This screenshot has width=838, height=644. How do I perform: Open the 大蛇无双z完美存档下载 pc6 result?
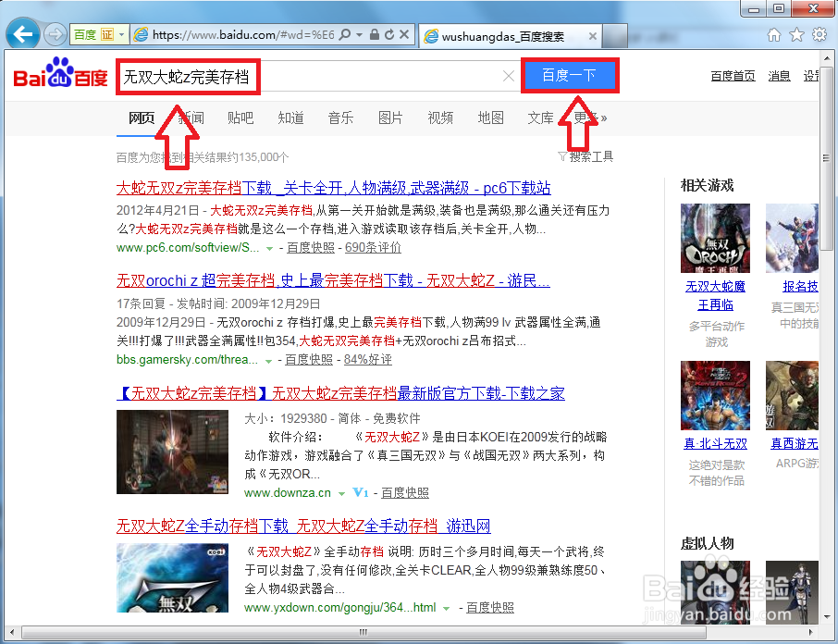click(334, 188)
